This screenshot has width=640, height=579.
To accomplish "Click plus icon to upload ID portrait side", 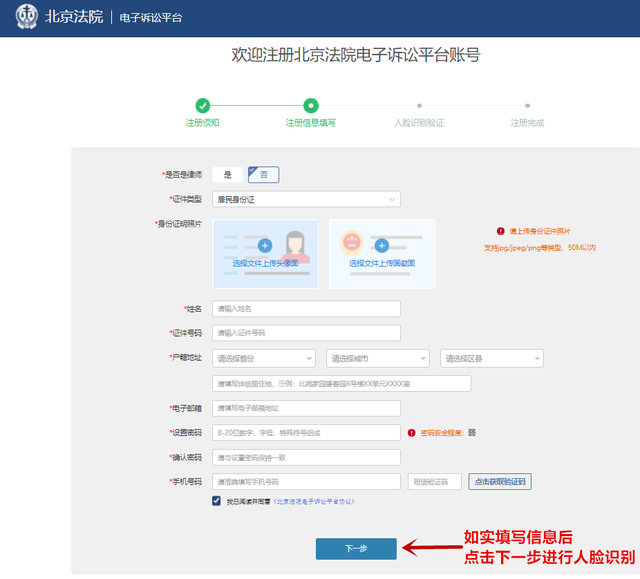I will coord(265,246).
